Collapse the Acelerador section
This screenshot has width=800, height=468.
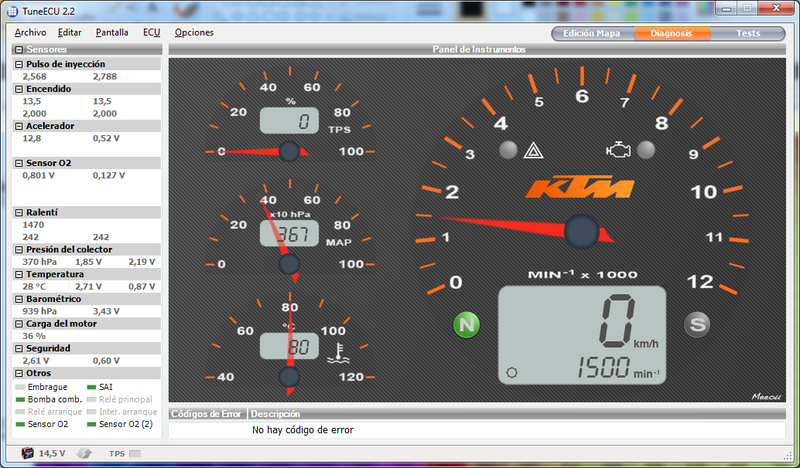point(19,126)
